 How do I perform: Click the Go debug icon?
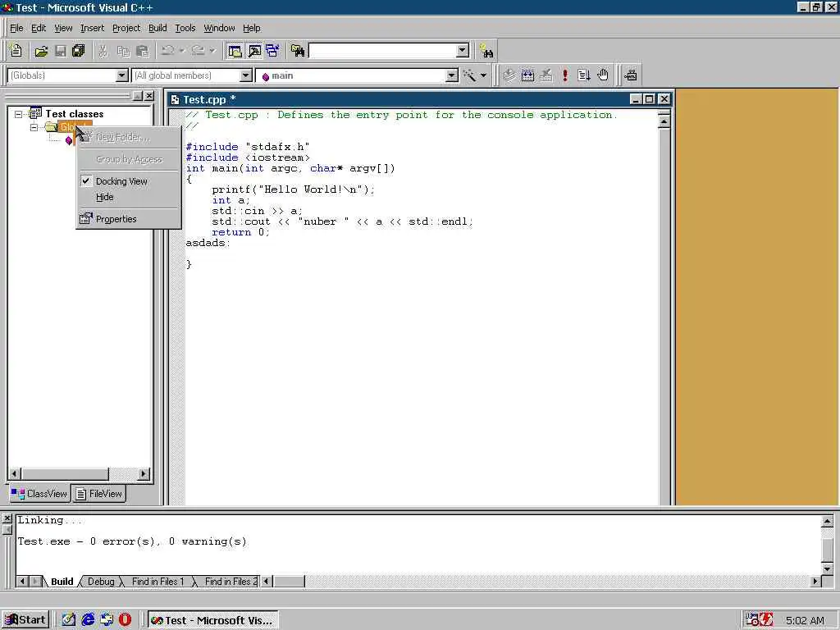coord(584,75)
